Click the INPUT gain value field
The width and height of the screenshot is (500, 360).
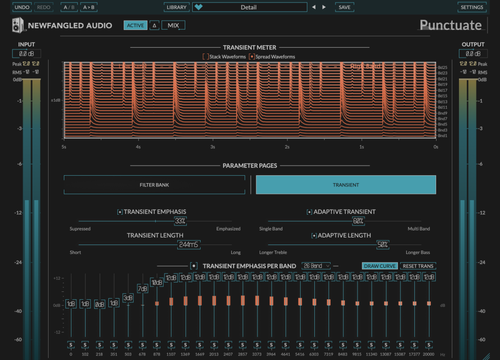[x=26, y=54]
